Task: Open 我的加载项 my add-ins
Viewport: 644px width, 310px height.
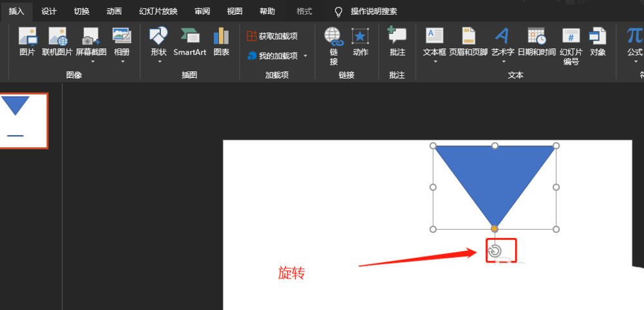Action: point(272,56)
